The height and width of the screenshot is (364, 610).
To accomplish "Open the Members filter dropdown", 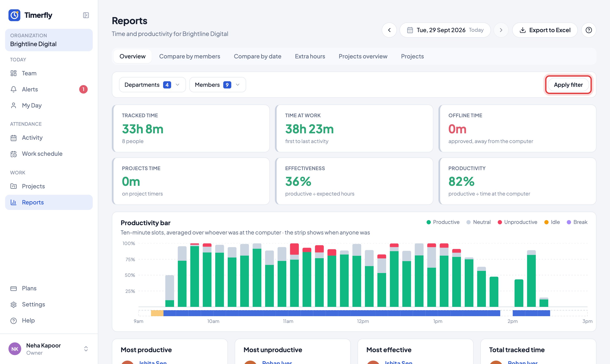I will (218, 85).
